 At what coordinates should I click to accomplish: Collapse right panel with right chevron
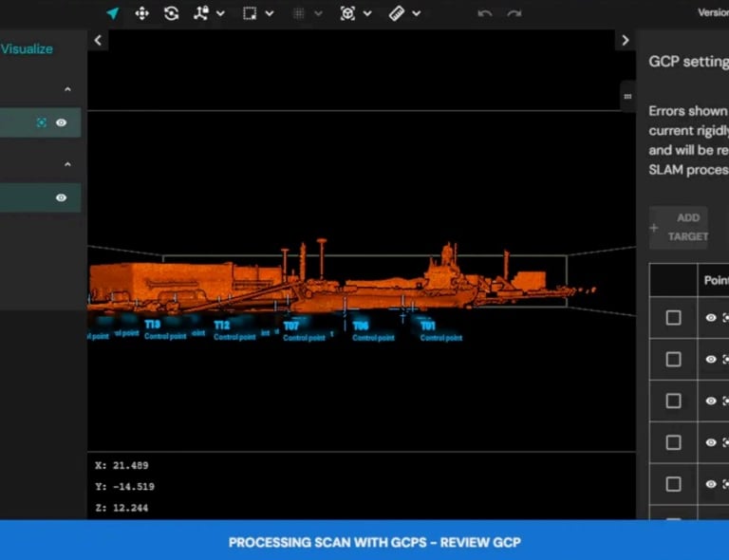(626, 41)
